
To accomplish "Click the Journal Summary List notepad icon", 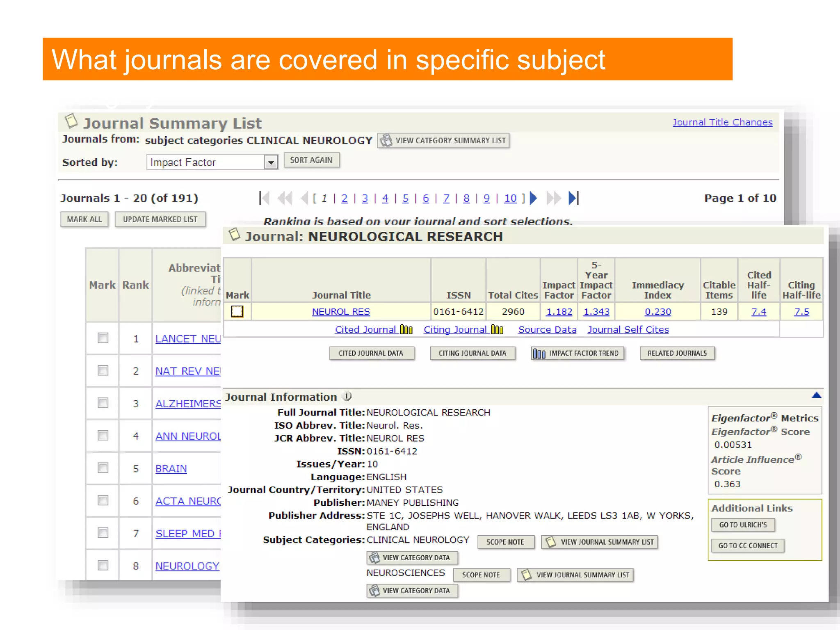I will tap(71, 121).
